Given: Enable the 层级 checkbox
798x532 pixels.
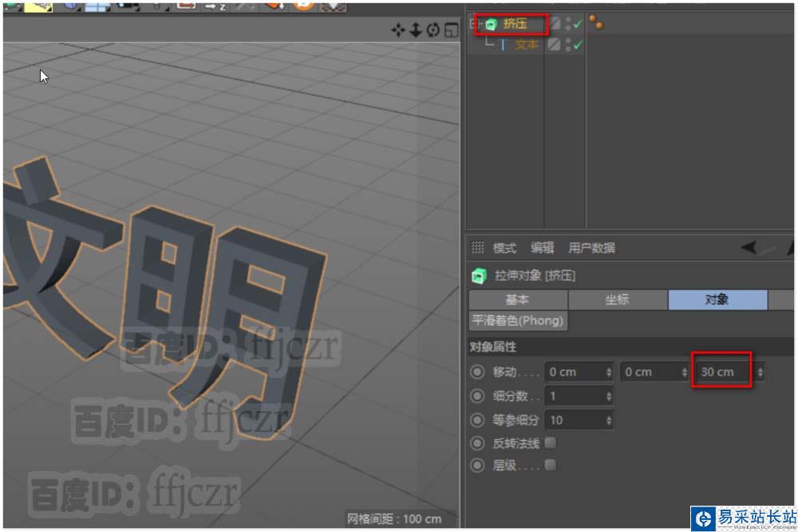Looking at the screenshot, I should (550, 464).
